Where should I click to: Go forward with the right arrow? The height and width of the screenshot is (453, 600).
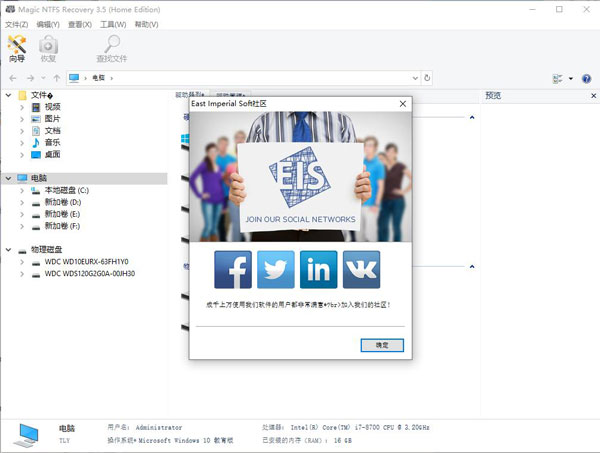(30, 78)
